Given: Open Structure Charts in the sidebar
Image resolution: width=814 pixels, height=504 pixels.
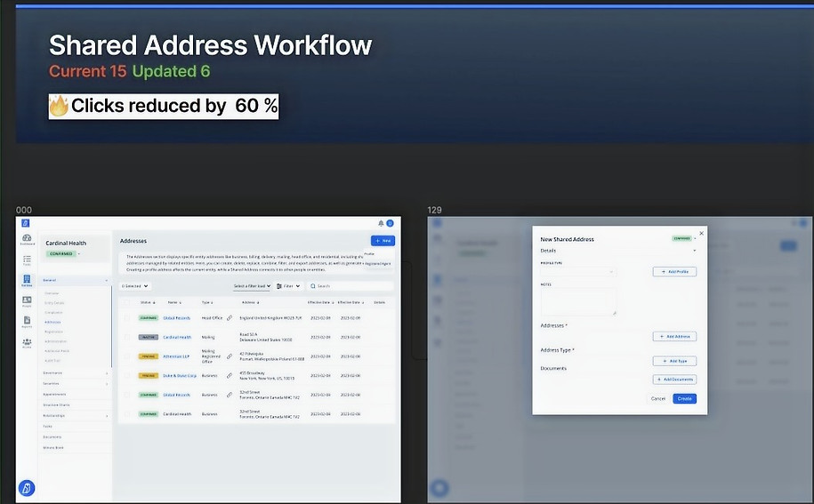Looking at the screenshot, I should pos(56,405).
